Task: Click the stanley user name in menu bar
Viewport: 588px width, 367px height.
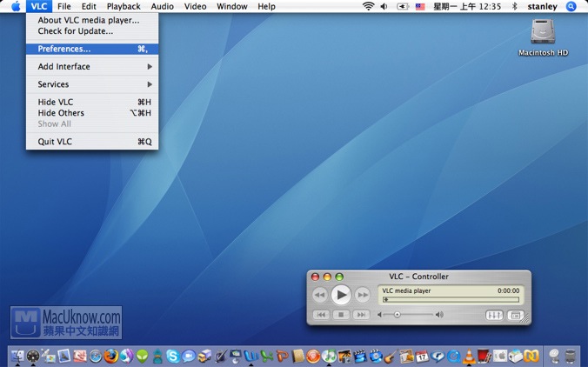Action: (542, 6)
